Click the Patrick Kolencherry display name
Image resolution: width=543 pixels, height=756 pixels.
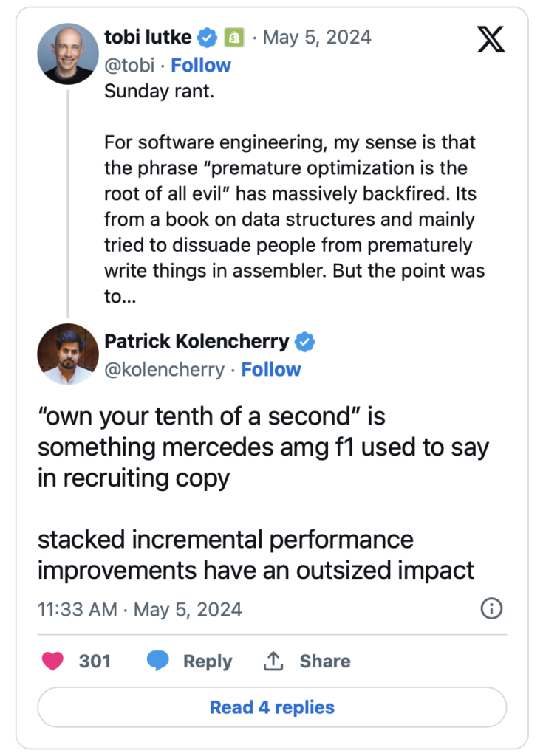(197, 341)
